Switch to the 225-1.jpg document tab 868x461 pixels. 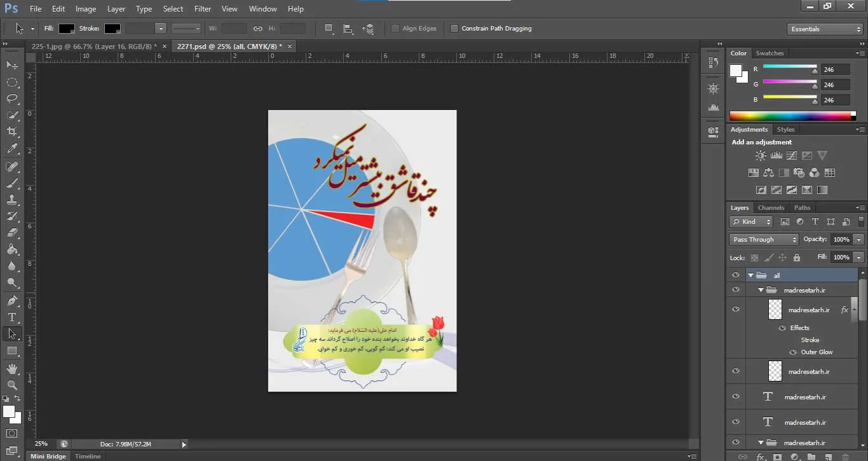tap(94, 46)
